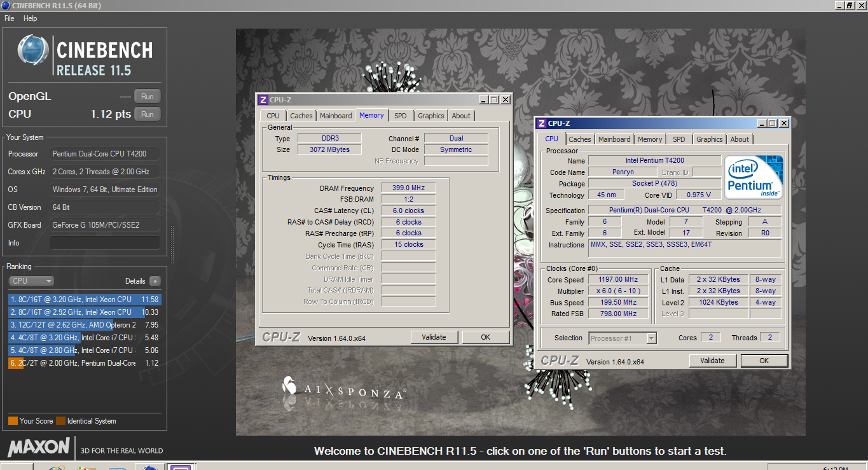Click the FSB:DRAM 1:2 value
Screen dimensions: 868x470
[408, 199]
